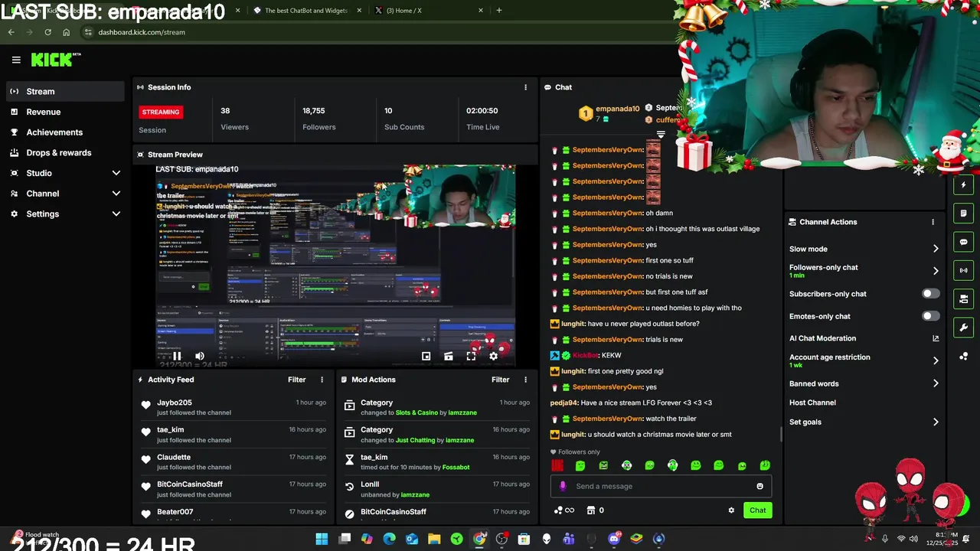Click pedja94's chat message username
Viewport: 980px width, 551px height.
(563, 403)
